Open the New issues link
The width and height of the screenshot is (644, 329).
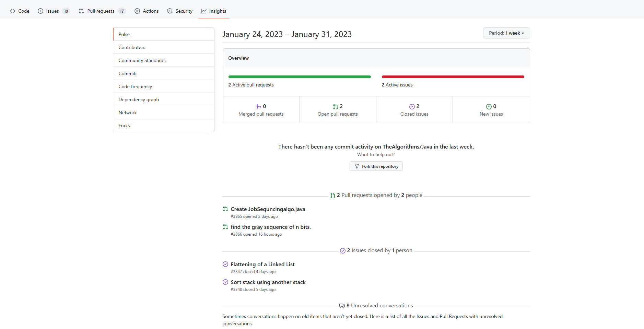click(491, 110)
